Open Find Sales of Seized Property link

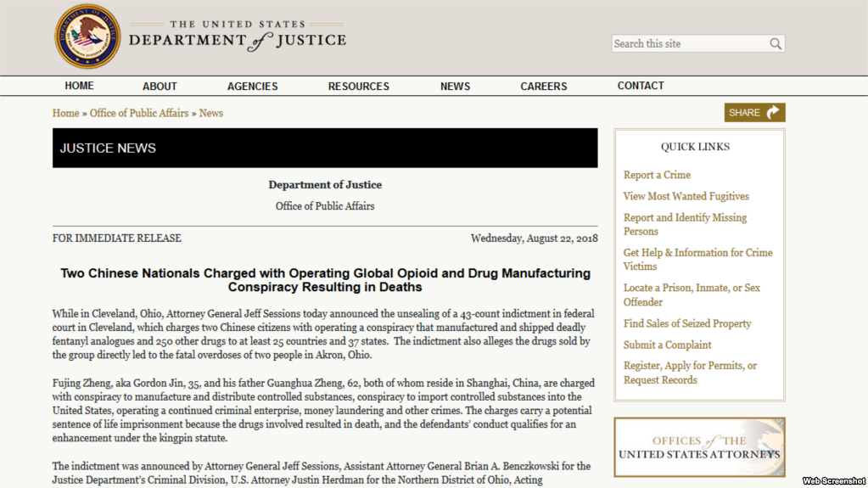click(x=687, y=323)
